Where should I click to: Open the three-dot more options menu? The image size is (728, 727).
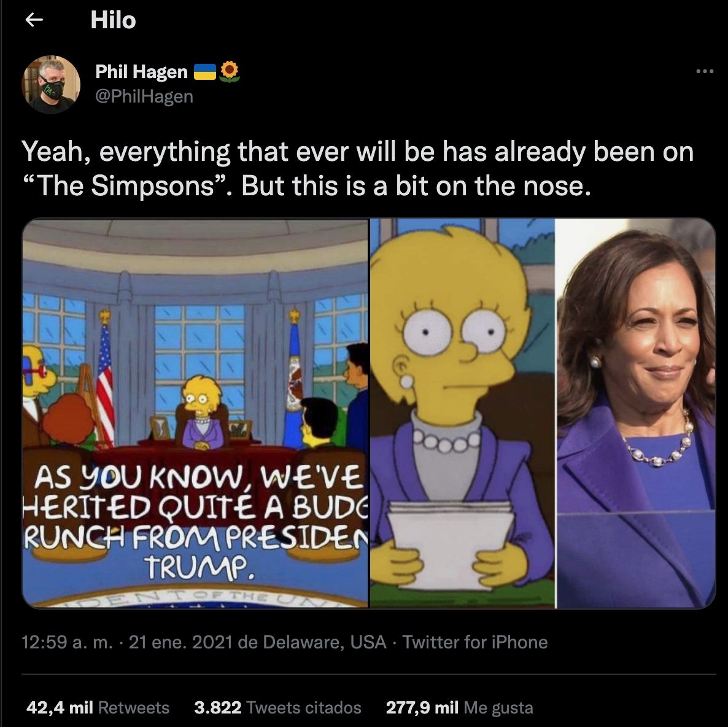point(705,72)
